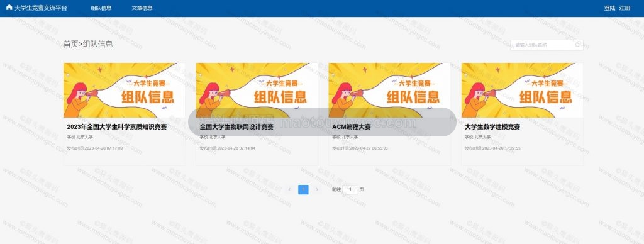Open the 文章信息 menu in the top bar
Image resolution: width=644 pixels, height=244 pixels.
click(x=142, y=8)
